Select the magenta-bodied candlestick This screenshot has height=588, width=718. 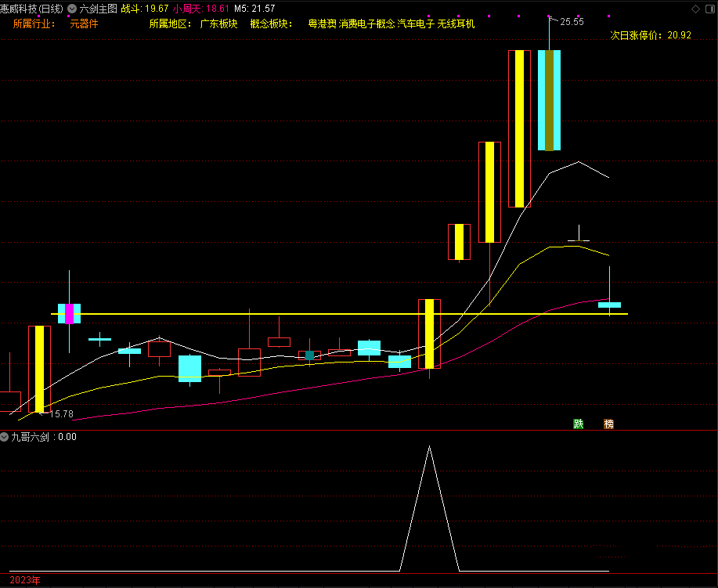click(x=69, y=313)
